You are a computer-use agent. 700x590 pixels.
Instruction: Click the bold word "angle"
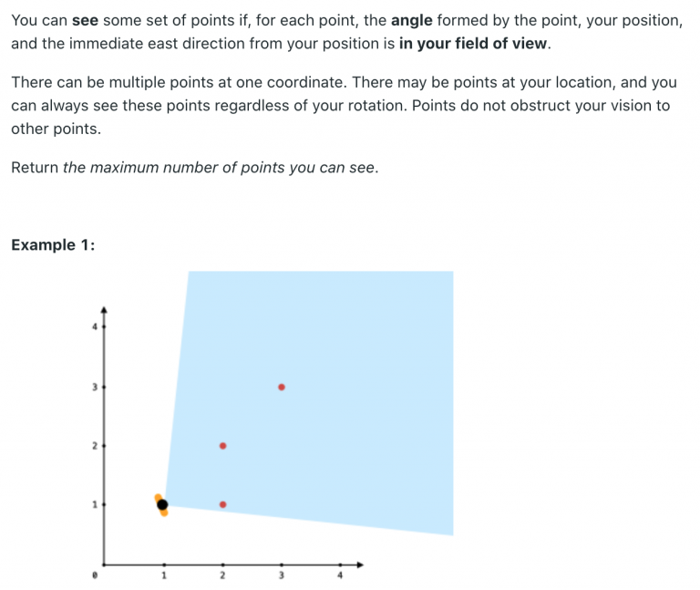tap(413, 20)
